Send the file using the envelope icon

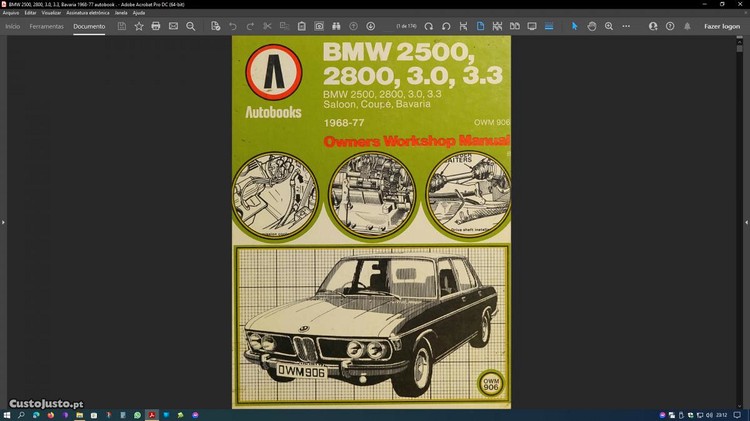173,26
